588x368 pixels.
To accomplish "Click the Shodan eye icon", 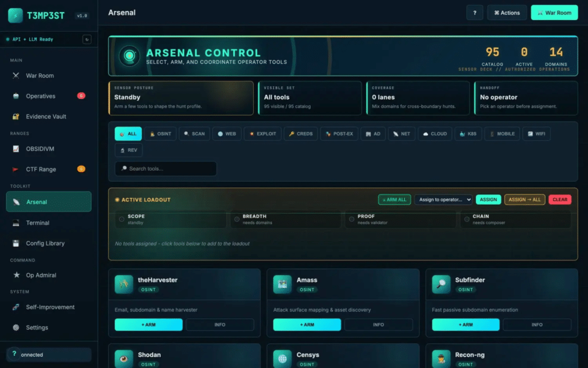I will point(124,359).
